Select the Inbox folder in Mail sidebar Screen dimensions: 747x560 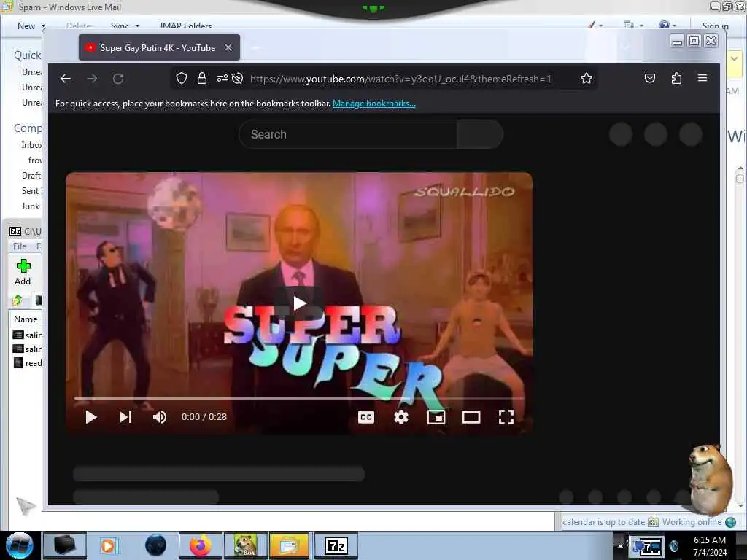[31, 145]
